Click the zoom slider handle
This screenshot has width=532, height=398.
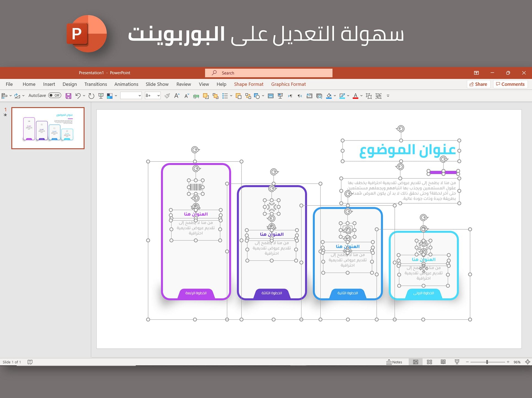point(487,362)
